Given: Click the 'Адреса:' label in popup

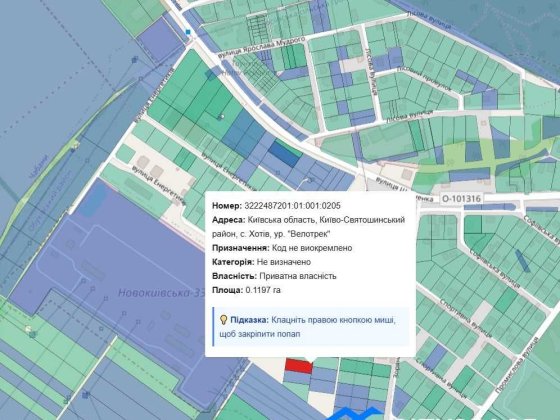Looking at the screenshot, I should click(229, 220).
